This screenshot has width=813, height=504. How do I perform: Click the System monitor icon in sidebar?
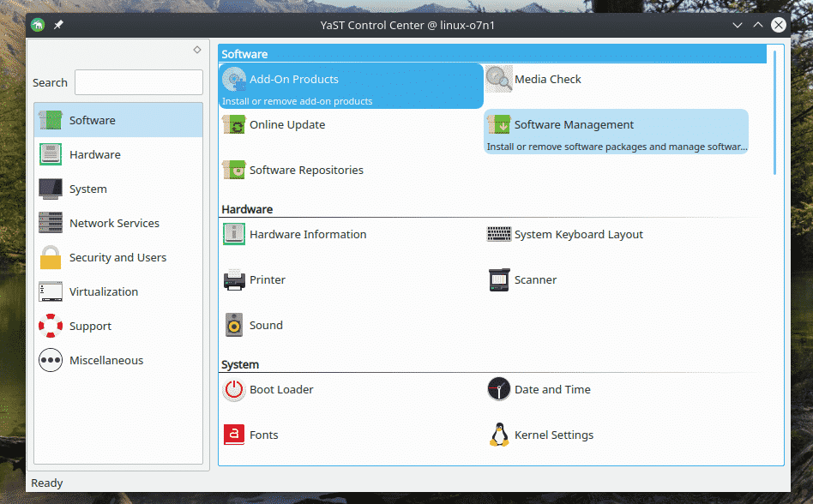click(51, 189)
